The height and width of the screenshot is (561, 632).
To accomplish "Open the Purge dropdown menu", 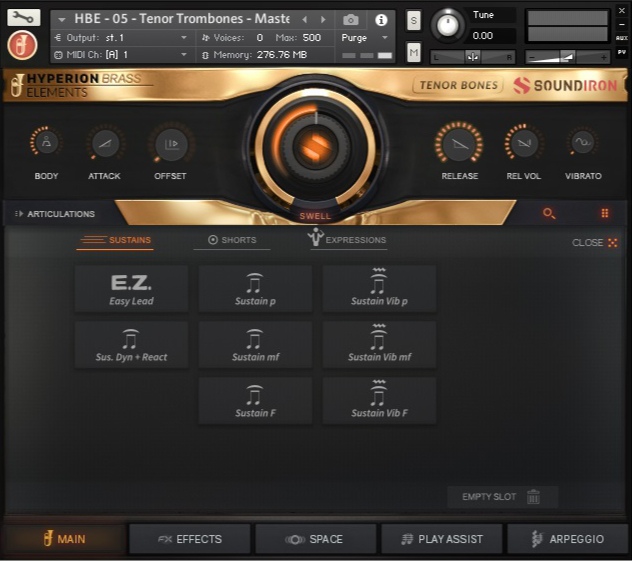I will pyautogui.click(x=364, y=38).
